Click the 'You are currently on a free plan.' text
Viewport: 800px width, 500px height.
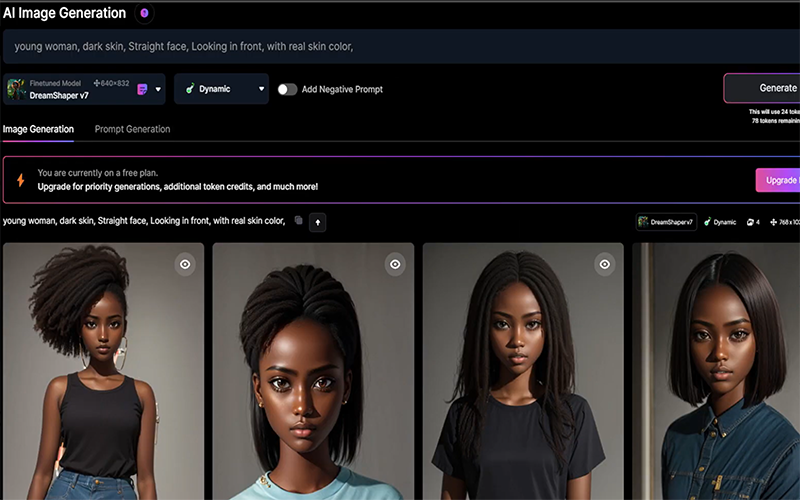pos(98,173)
